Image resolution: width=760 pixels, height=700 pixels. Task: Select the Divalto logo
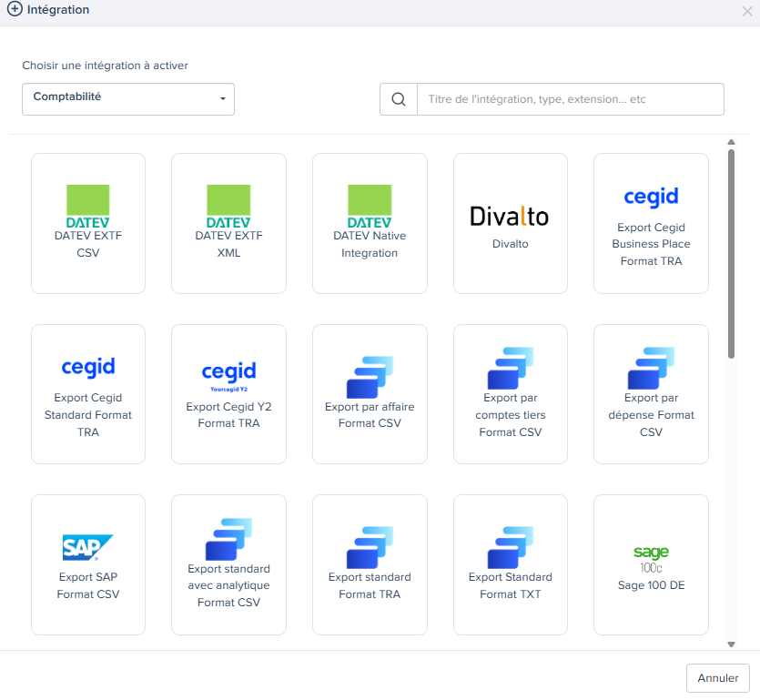click(510, 217)
